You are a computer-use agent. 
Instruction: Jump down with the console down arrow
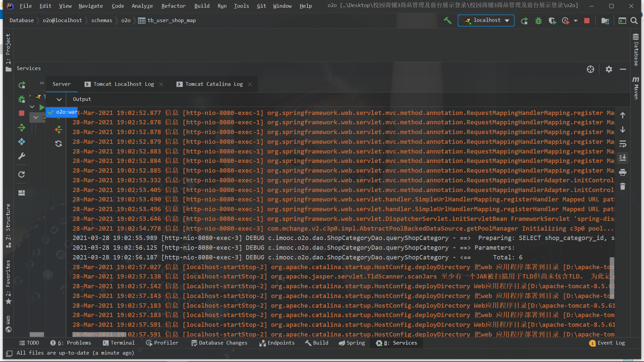click(623, 129)
